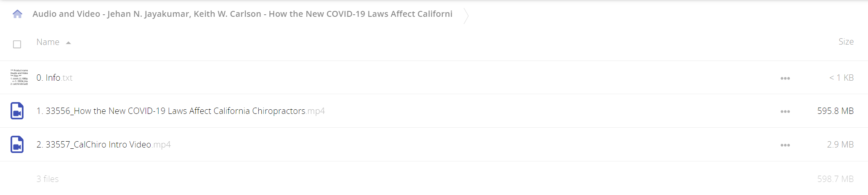Image resolution: width=868 pixels, height=195 pixels.
Task: Select the < 1 KB size entry row
Action: click(x=434, y=78)
